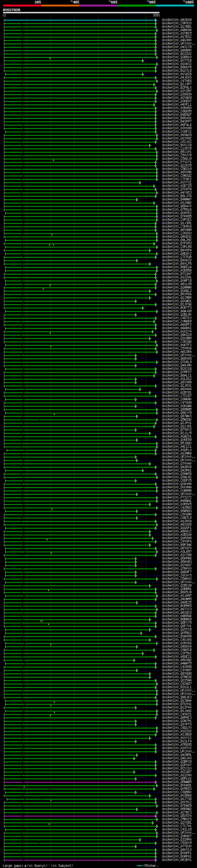Open the cyan alignment bar for UniRef100_A8IR08
This screenshot has width=197, height=868.
coord(80,20)
